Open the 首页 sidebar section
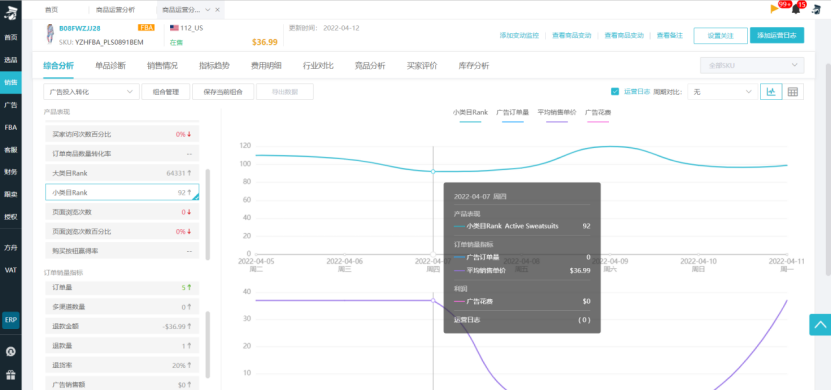Viewport: 831px width, 391px height. click(11, 38)
